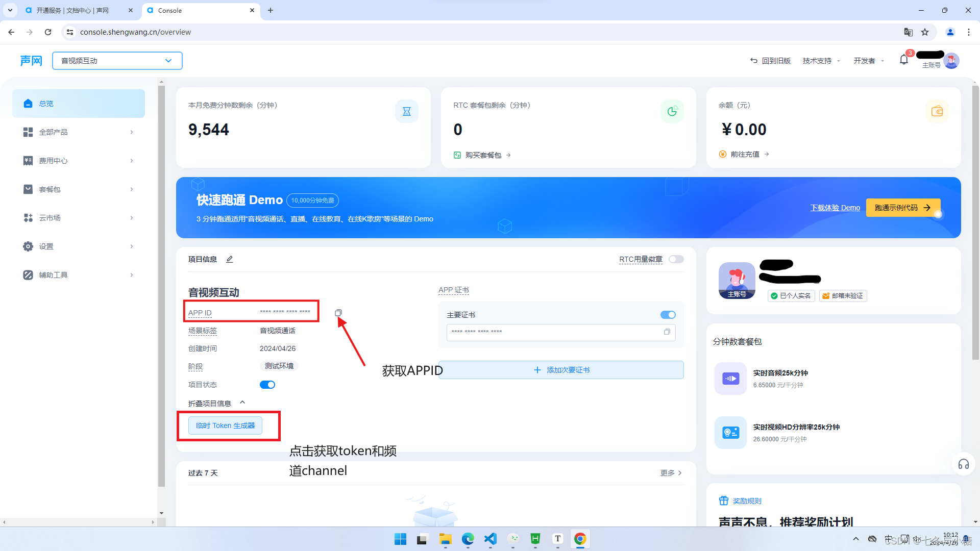Open the Chrome three-dot menu
Image resolution: width=980 pixels, height=551 pixels.
[x=969, y=32]
